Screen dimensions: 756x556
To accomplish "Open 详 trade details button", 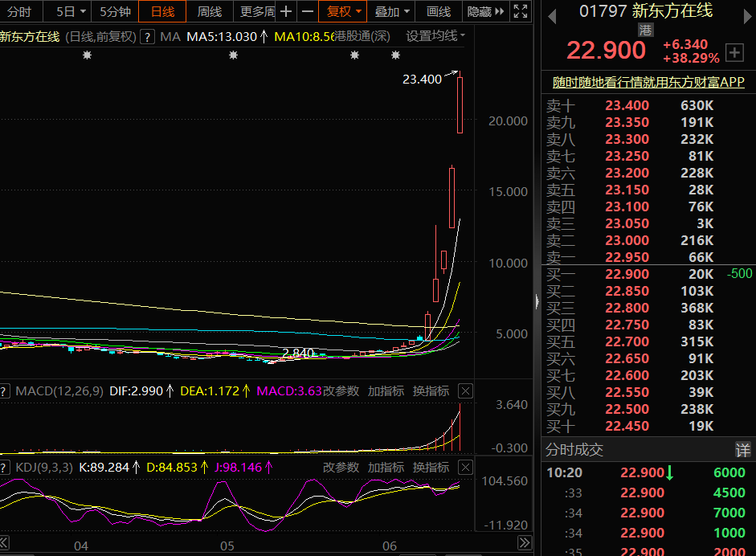I will pos(743,450).
